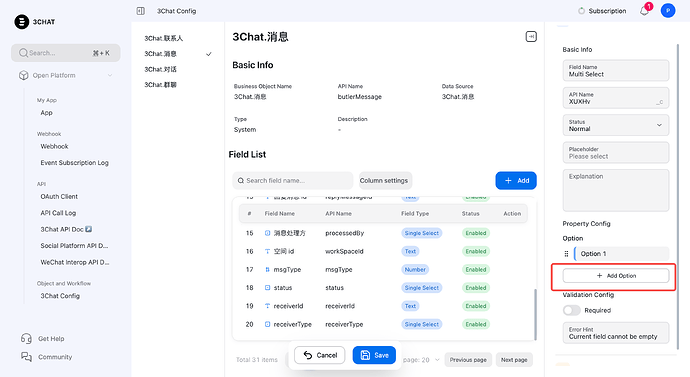Open OAuth Client page

point(59,197)
